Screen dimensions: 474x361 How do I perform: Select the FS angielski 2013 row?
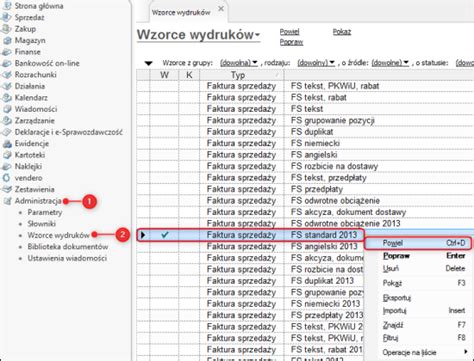[250, 246]
